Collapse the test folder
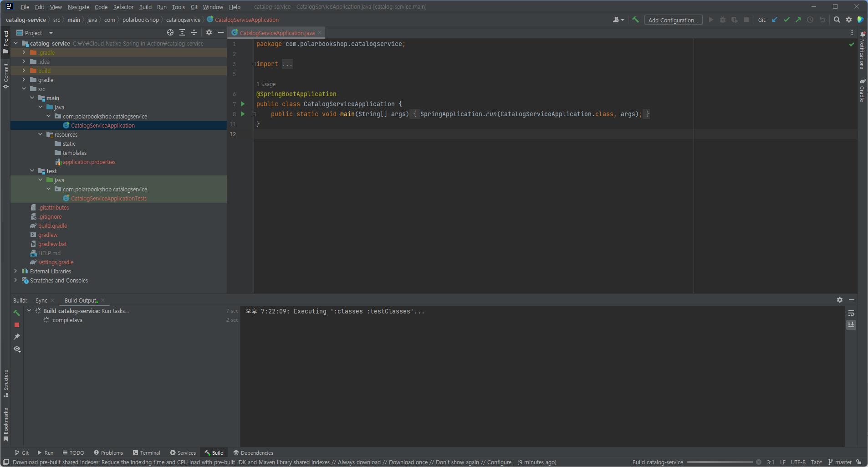The width and height of the screenshot is (868, 467). [32, 171]
